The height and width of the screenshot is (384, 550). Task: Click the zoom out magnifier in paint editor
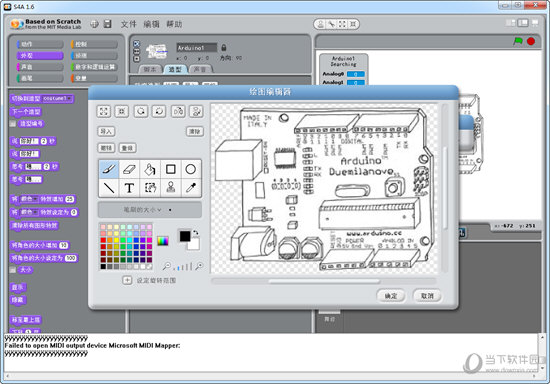tap(167, 267)
